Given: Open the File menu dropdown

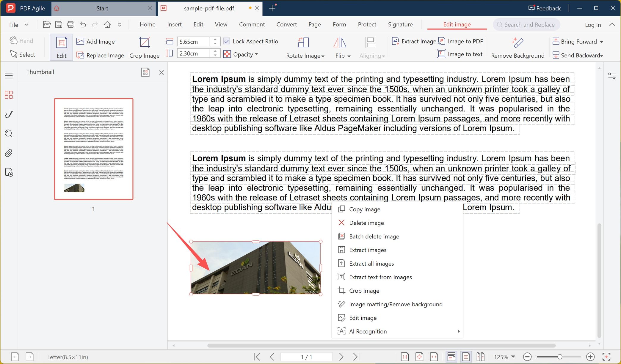Looking at the screenshot, I should coord(18,25).
